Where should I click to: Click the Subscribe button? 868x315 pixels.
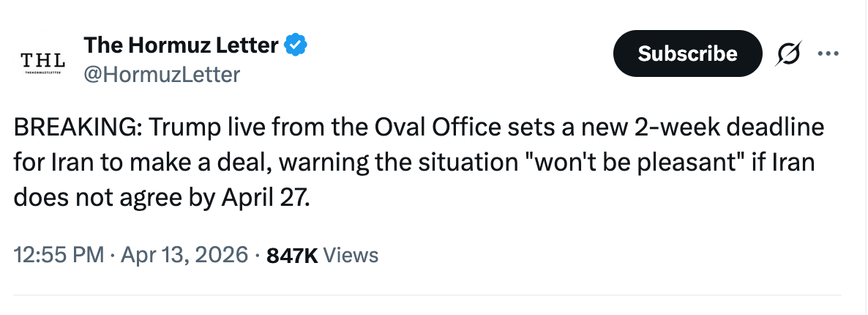[x=687, y=53]
